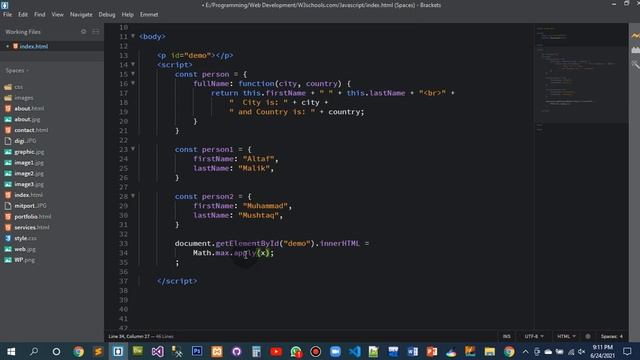640x360 pixels.
Task: Open about.html in the file tree
Action: coord(29,109)
